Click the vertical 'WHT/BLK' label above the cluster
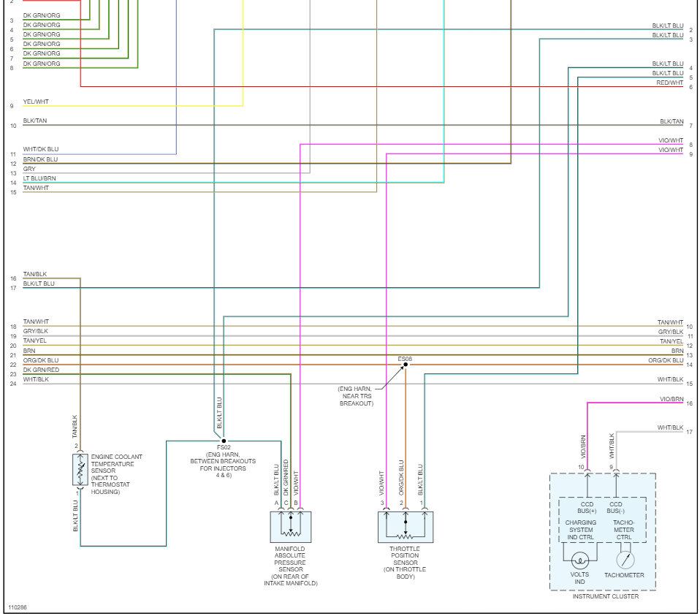 612,446
